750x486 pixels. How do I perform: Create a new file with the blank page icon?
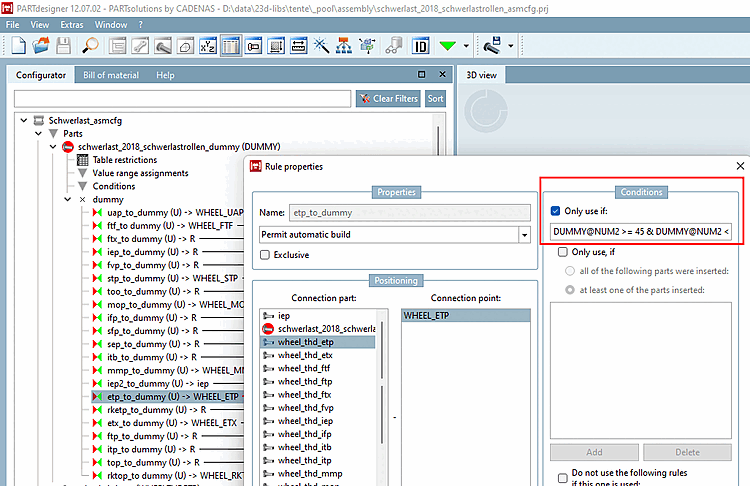(x=18, y=46)
